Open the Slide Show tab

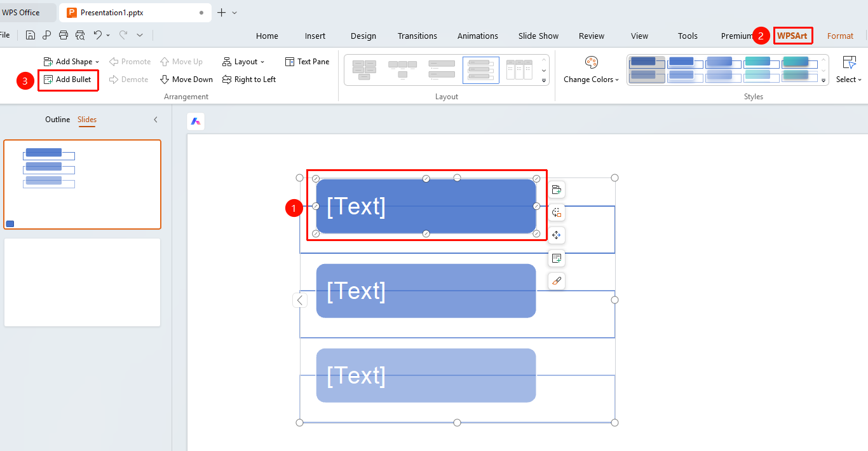538,36
